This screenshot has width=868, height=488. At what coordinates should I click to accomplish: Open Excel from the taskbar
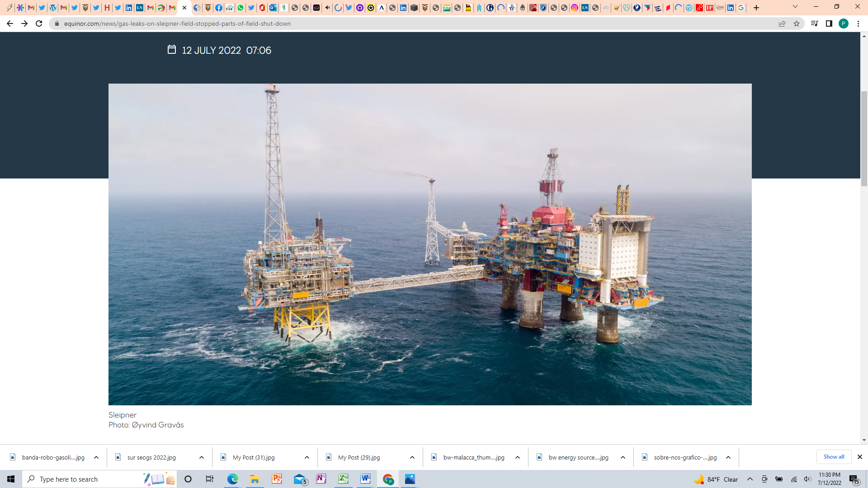[343, 479]
